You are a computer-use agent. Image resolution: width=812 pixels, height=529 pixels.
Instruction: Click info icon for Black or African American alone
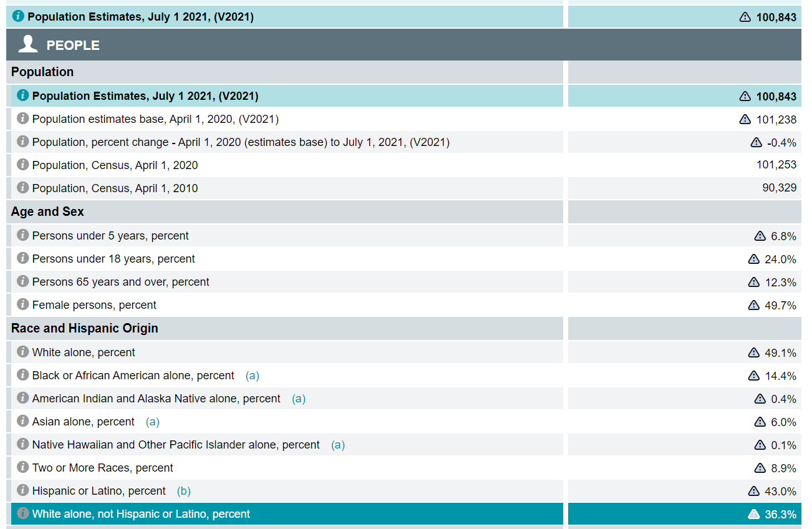[x=23, y=375]
